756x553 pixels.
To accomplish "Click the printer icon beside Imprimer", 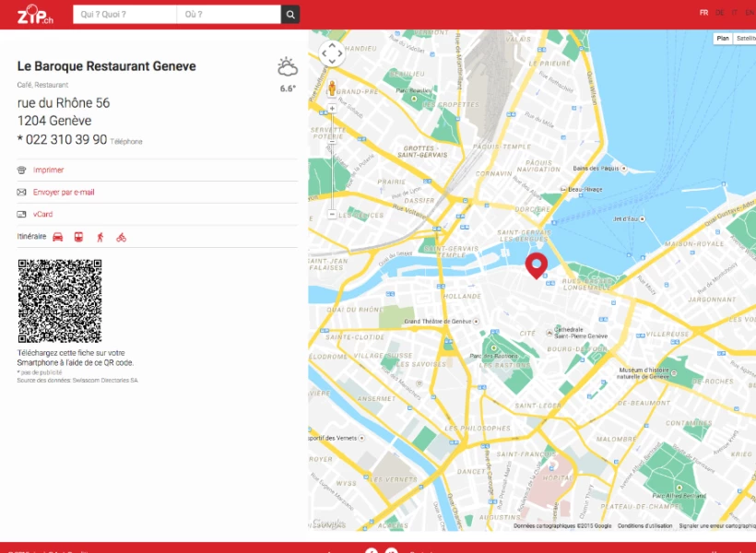I will pyautogui.click(x=22, y=171).
